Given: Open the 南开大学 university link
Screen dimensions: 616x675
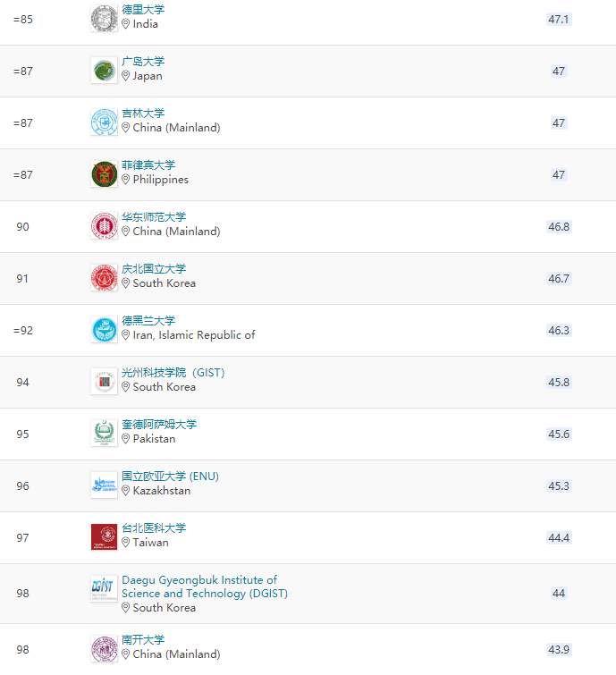Looking at the screenshot, I should [x=143, y=640].
